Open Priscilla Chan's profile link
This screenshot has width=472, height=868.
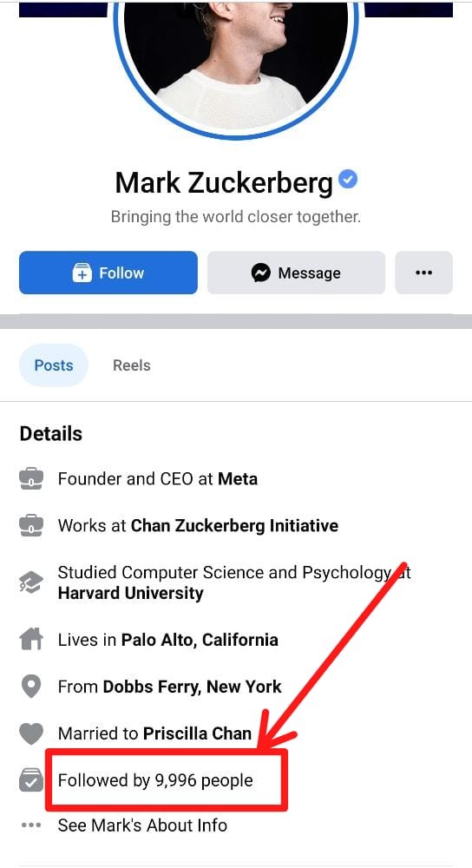click(x=198, y=733)
